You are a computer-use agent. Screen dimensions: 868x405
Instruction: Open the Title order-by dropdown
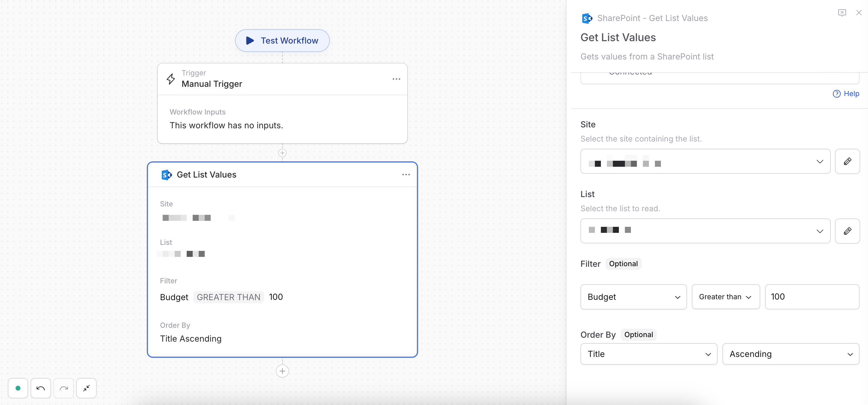[x=649, y=354]
